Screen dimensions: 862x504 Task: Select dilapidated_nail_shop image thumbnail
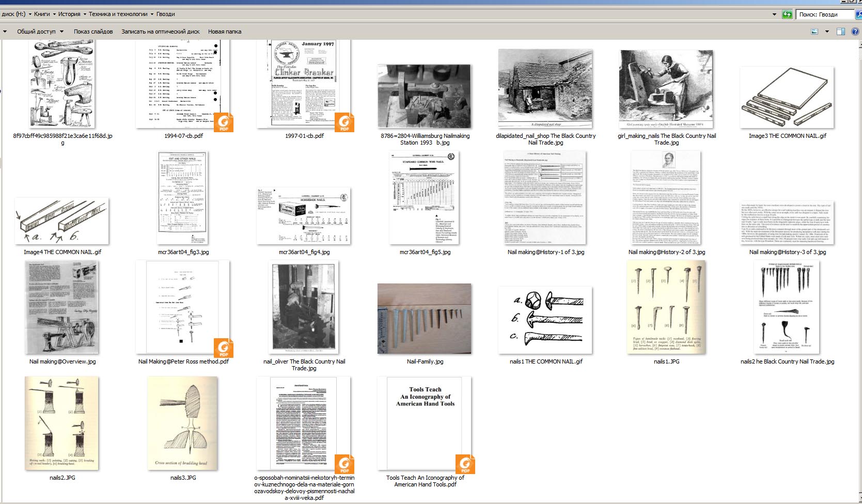click(x=545, y=89)
